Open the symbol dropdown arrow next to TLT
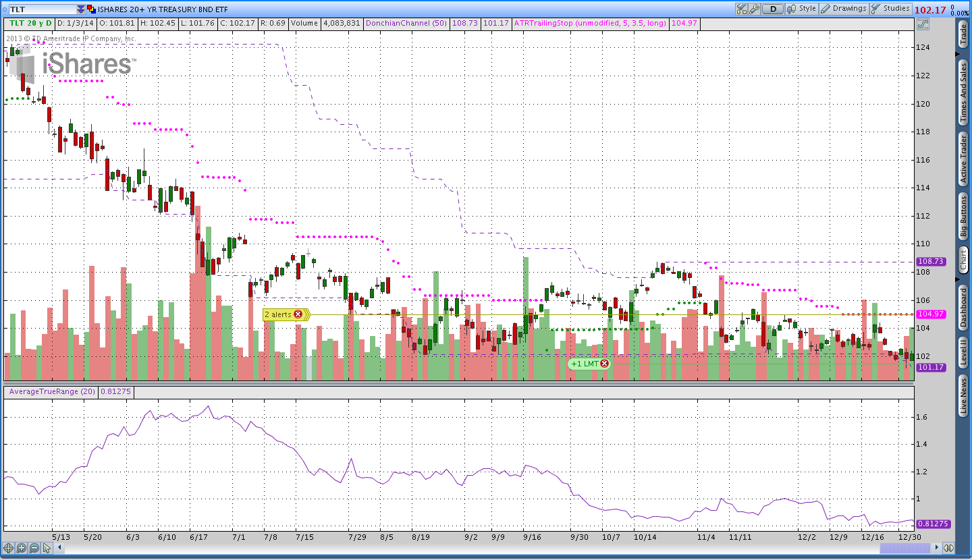The image size is (972, 560). point(81,9)
